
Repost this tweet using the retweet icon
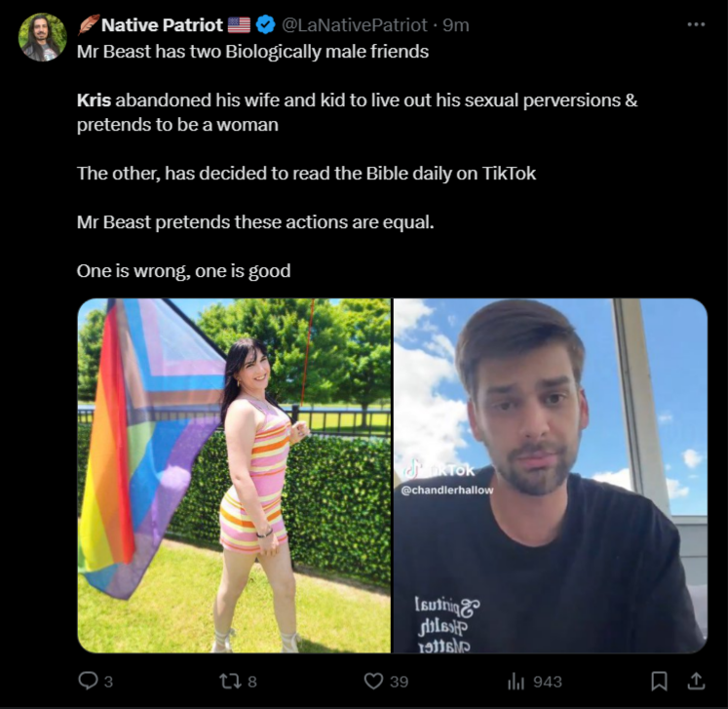coord(229,681)
